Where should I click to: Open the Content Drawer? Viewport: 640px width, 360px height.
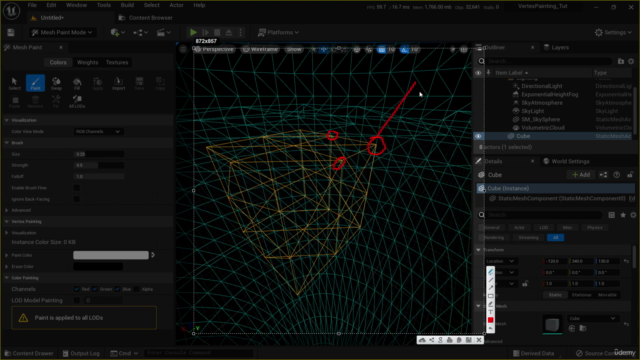pos(29,353)
